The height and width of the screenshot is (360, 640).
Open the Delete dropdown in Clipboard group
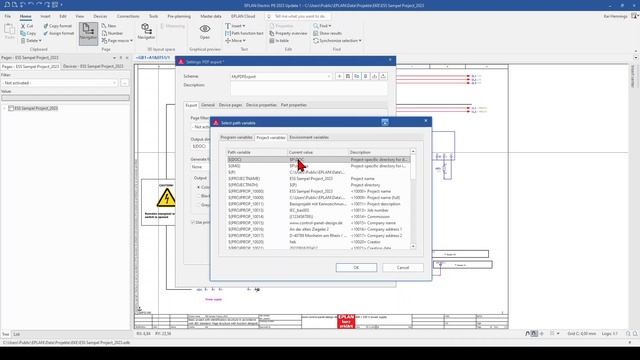coord(40,40)
